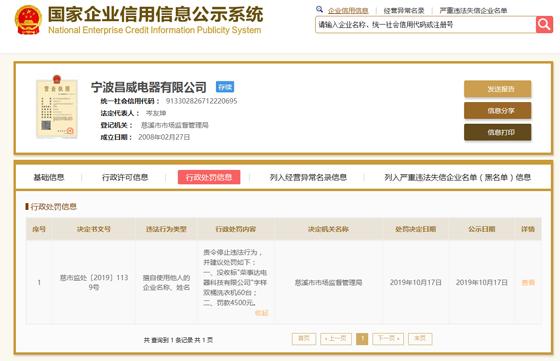Click the 序号 column header
The width and height of the screenshot is (560, 361).
(39, 229)
